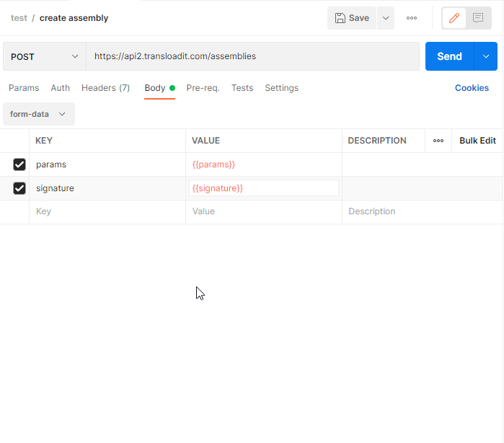The height and width of the screenshot is (443, 504).
Task: Open the Pre-req. tab
Action: (203, 88)
